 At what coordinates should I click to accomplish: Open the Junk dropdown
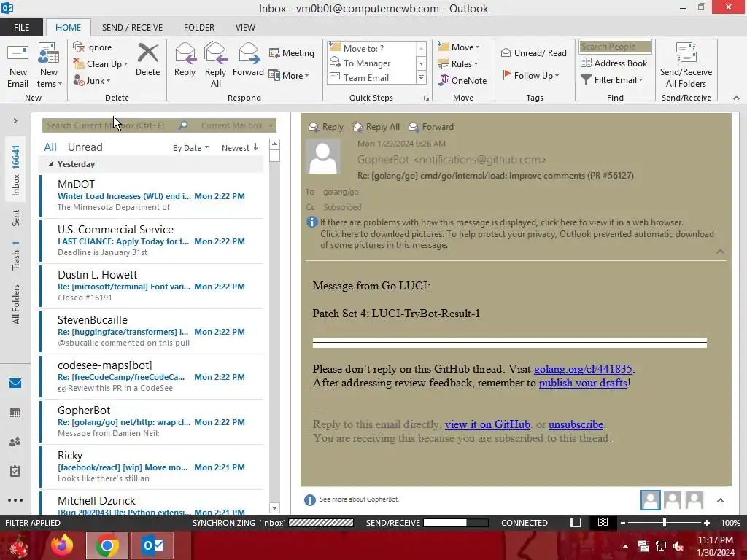pos(92,80)
